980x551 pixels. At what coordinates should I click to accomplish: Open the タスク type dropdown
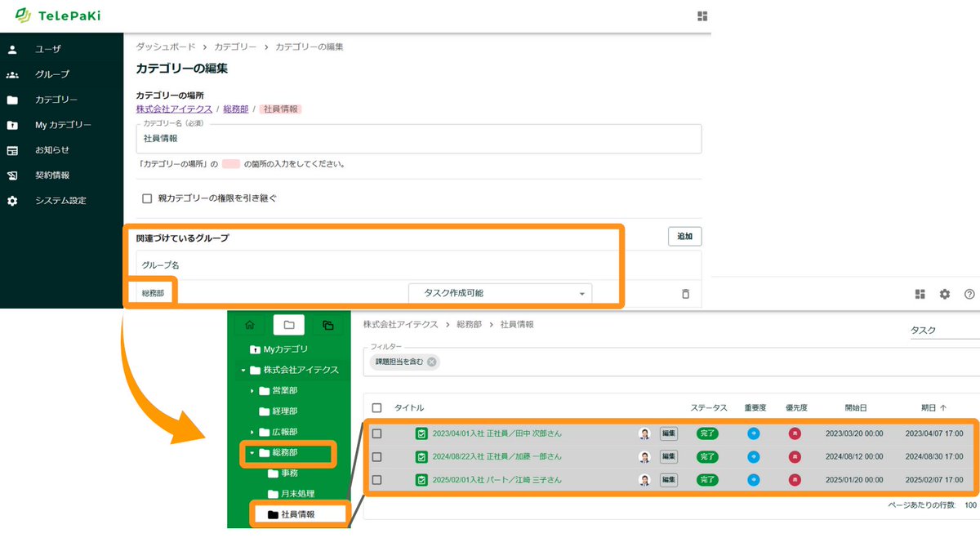(944, 330)
